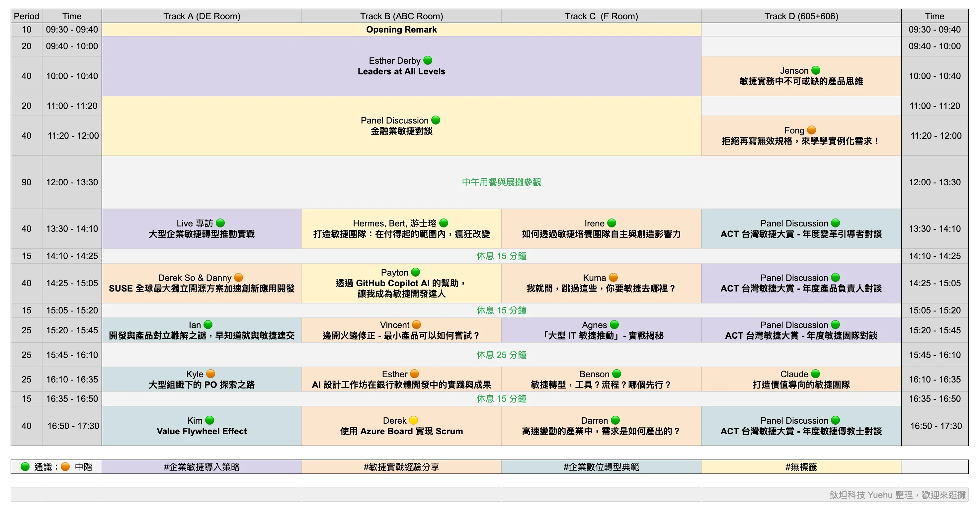
Task: Click orange dot next to Fong
Action: [x=811, y=130]
